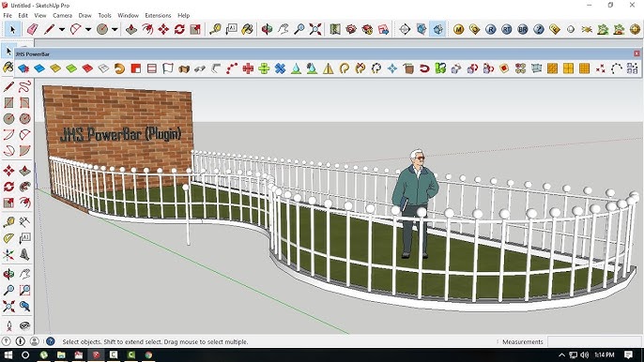This screenshot has height=362, width=644.
Task: Select the Freehand tool in left toolbar
Action: (x=24, y=86)
